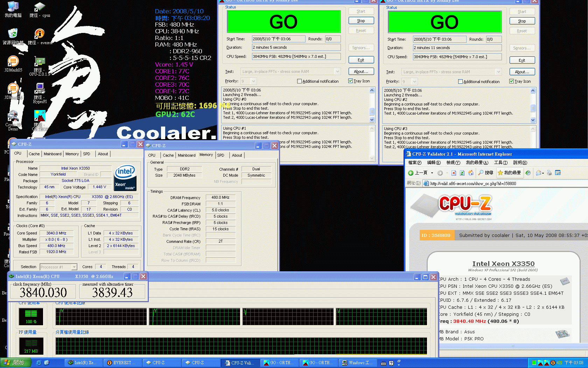Open the About tab in left CPU-Z
Image resolution: width=588 pixels, height=368 pixels.
tap(103, 154)
